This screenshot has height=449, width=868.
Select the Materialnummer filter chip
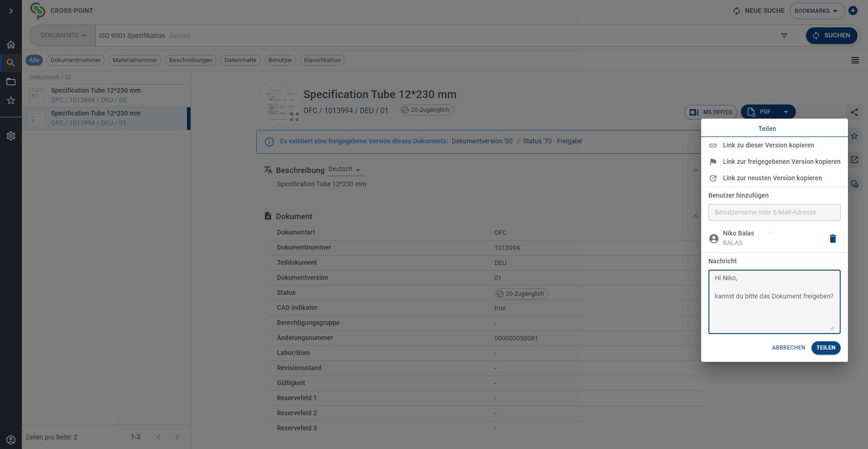pos(135,60)
